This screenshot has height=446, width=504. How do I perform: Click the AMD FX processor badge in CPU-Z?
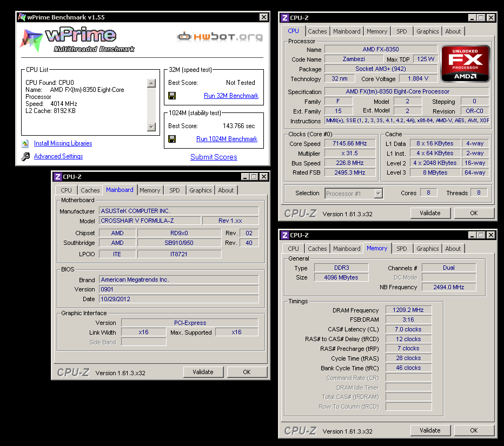click(466, 64)
